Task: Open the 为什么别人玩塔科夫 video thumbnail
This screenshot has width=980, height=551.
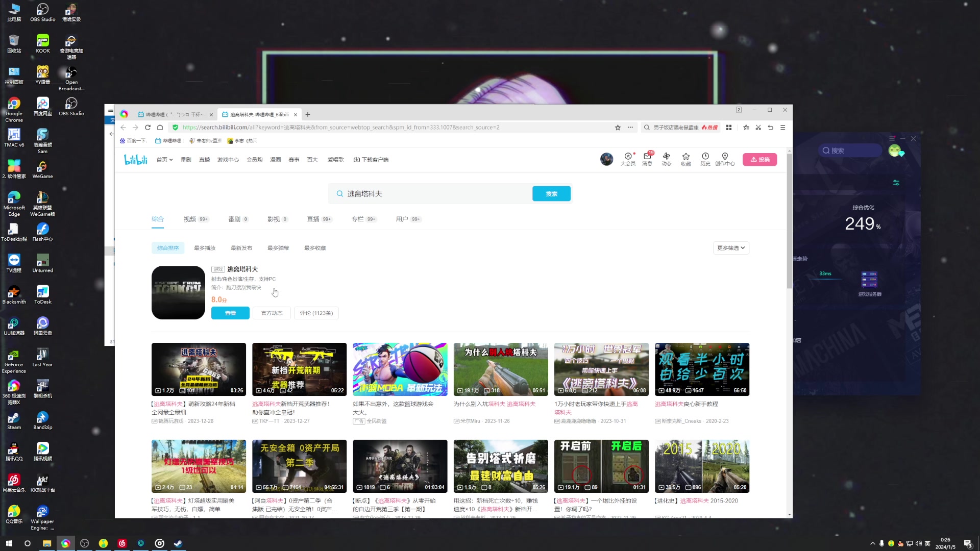Action: click(501, 369)
